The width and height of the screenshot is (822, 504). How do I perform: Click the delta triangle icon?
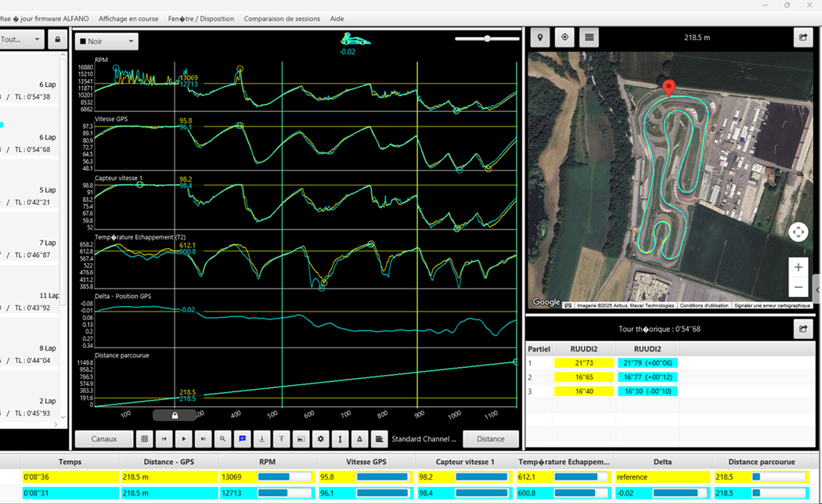(359, 439)
